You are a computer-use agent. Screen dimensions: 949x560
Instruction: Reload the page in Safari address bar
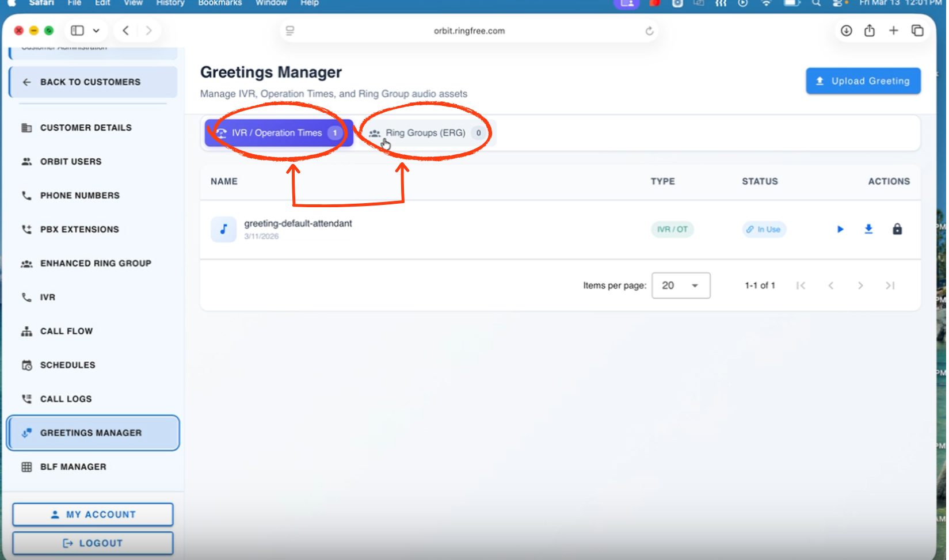click(x=649, y=31)
